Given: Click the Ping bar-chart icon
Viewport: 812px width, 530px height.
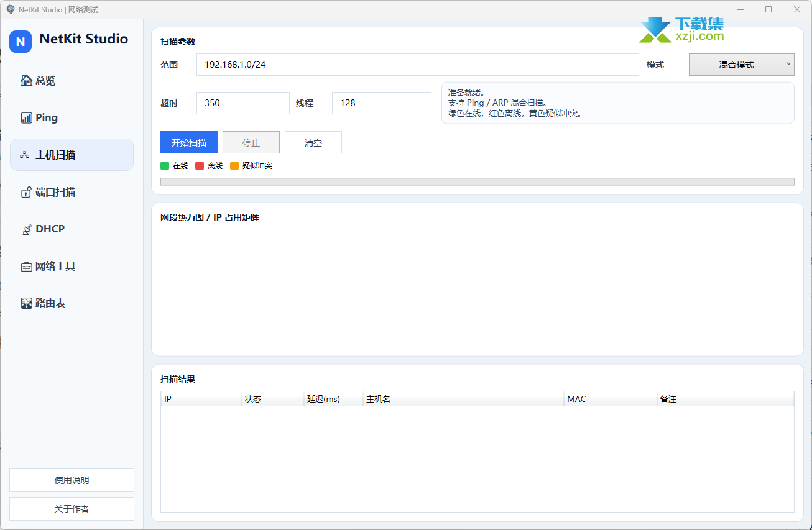Looking at the screenshot, I should [27, 117].
